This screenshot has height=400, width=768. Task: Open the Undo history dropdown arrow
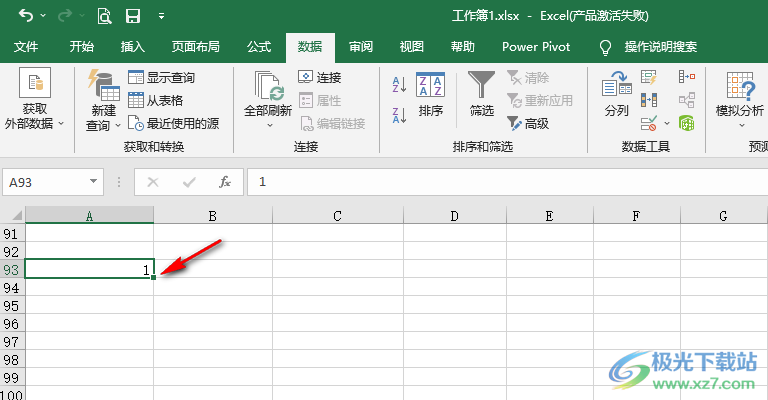[x=43, y=16]
